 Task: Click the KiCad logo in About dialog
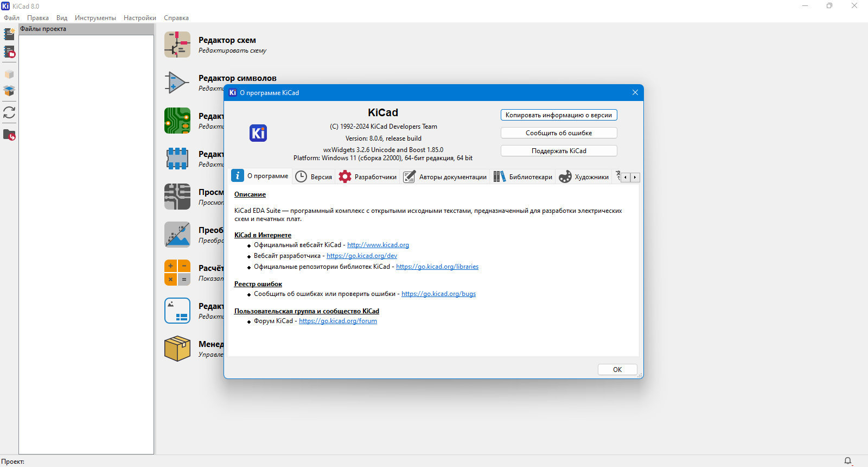(x=258, y=133)
